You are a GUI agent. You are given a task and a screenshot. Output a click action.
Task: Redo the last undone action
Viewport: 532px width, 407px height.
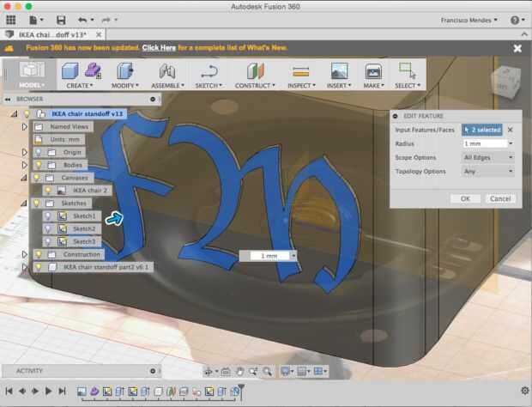[x=106, y=20]
